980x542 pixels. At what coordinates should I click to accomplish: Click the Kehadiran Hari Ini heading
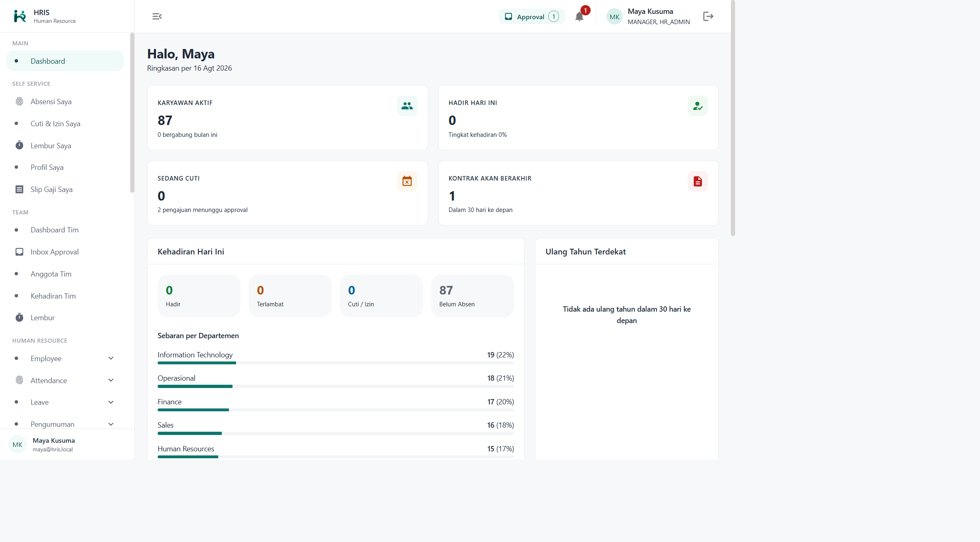(x=191, y=252)
